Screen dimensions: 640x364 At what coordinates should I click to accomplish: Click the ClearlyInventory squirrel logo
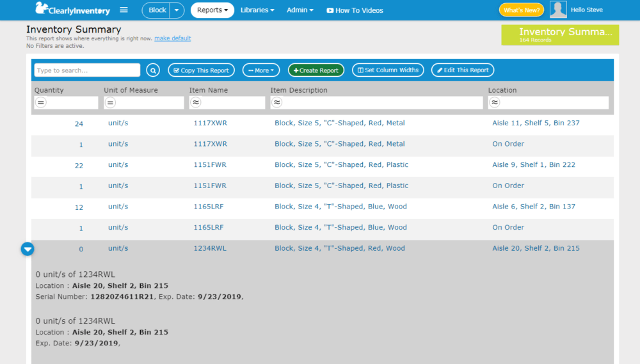click(73, 9)
